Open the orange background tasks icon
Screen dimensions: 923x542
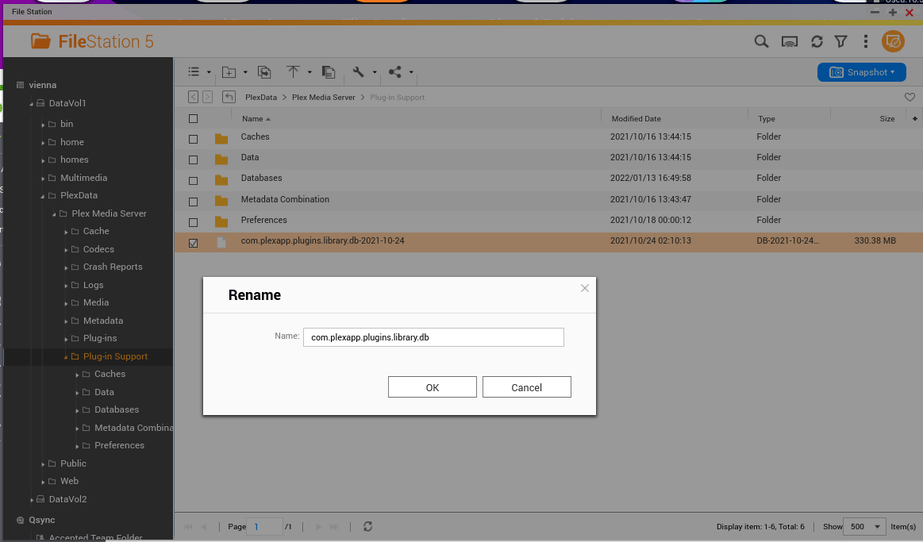[x=893, y=41]
